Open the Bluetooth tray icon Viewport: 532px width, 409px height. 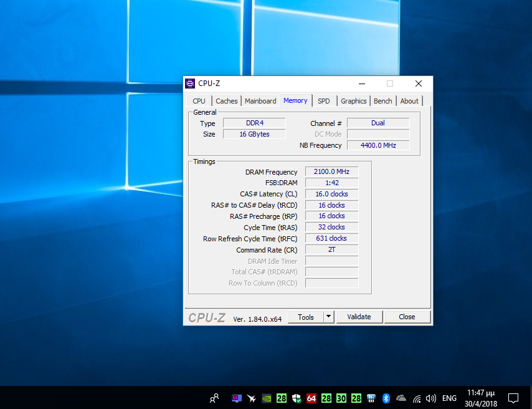(x=386, y=398)
